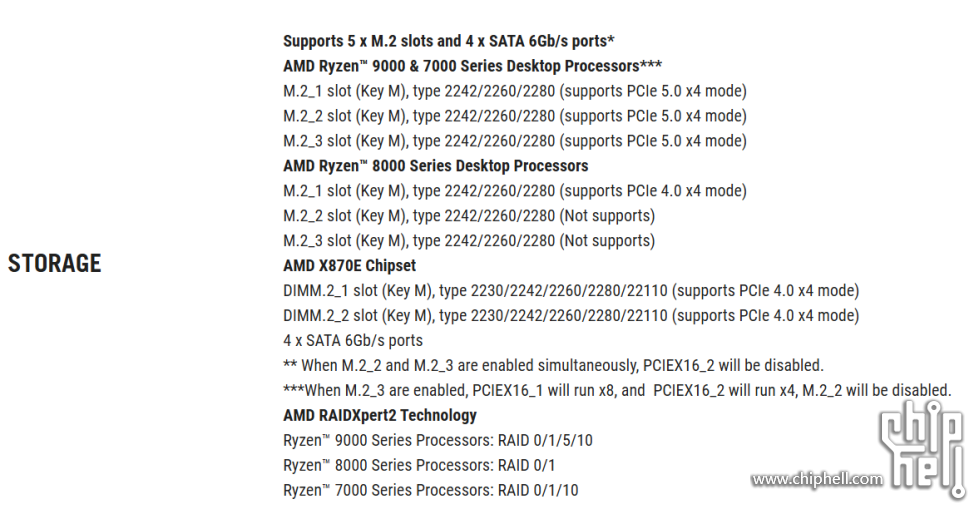This screenshot has width=979, height=514.
Task: Click the M.2_2 slot Not supports line
Action: click(x=469, y=216)
